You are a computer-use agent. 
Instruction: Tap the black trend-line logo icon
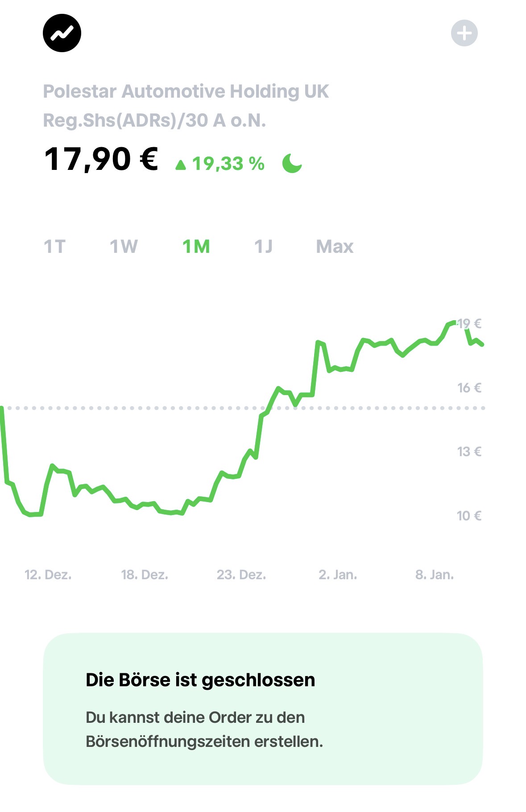point(62,33)
